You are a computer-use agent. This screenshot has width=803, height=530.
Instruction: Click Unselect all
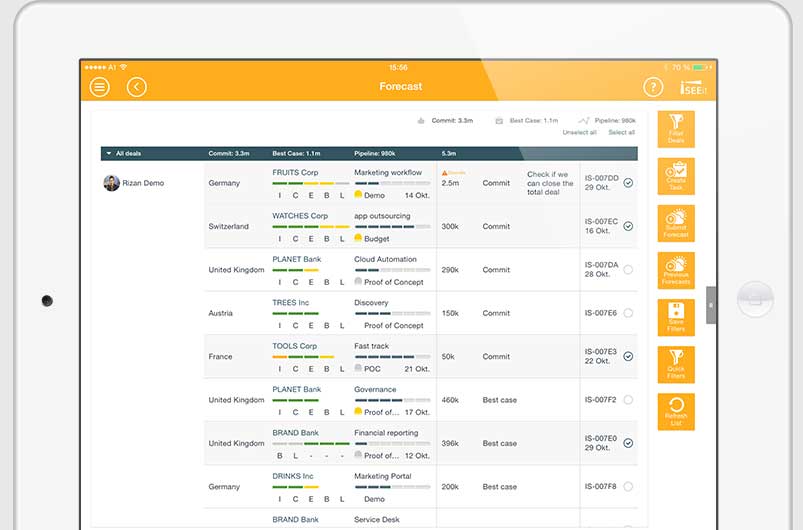point(579,133)
